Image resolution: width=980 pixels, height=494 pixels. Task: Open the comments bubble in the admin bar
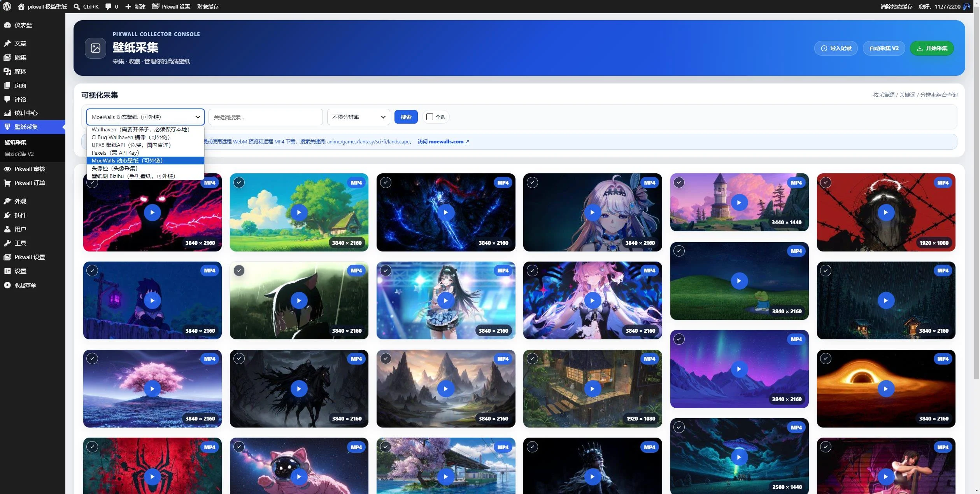click(108, 7)
